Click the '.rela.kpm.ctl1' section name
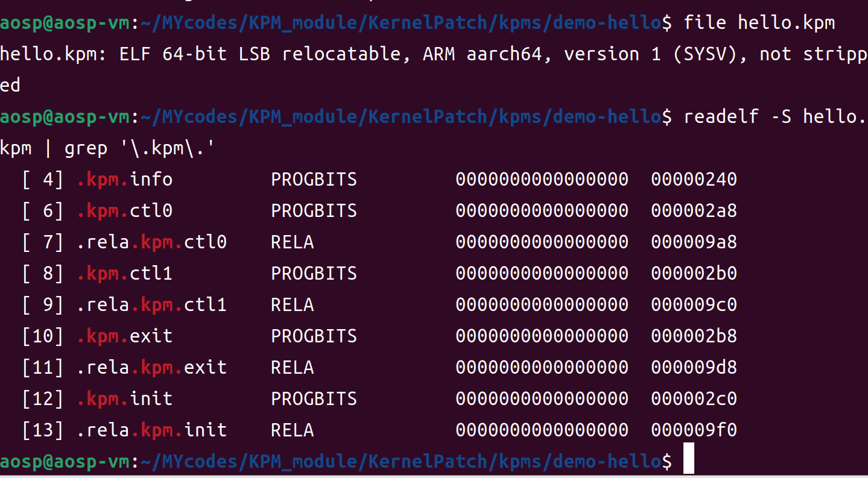 [152, 304]
